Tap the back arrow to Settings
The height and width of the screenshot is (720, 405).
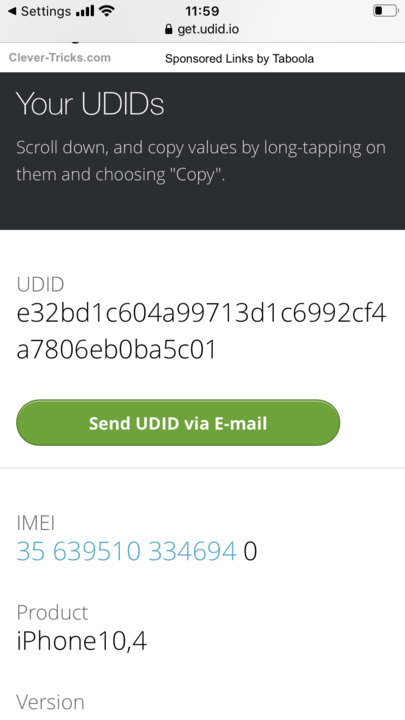click(12, 11)
